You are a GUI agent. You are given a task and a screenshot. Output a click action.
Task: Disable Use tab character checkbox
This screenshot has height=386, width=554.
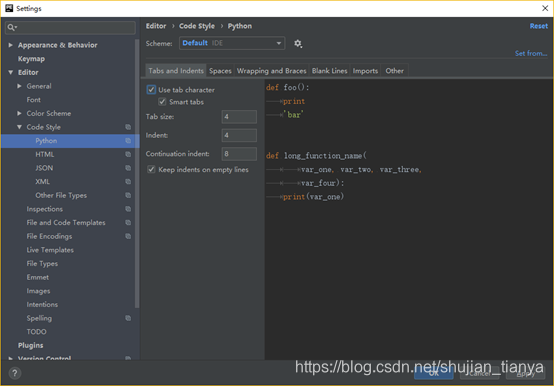click(151, 90)
